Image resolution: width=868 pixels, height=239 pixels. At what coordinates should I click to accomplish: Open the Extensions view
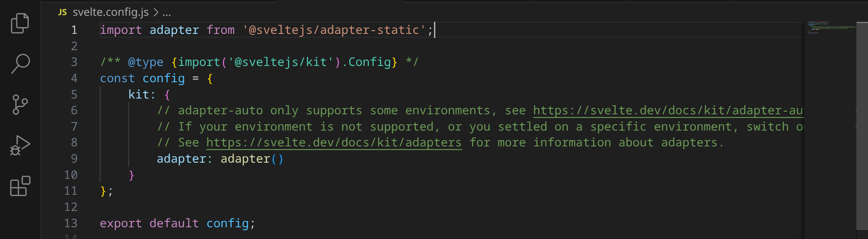[20, 186]
